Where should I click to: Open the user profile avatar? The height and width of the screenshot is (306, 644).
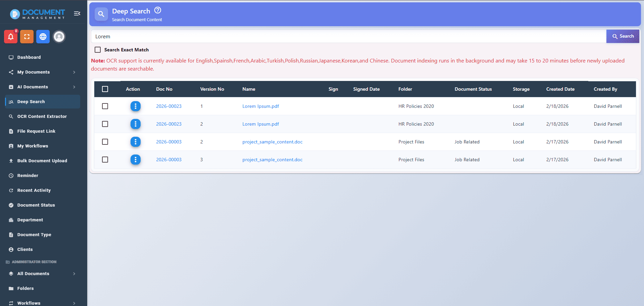(59, 37)
